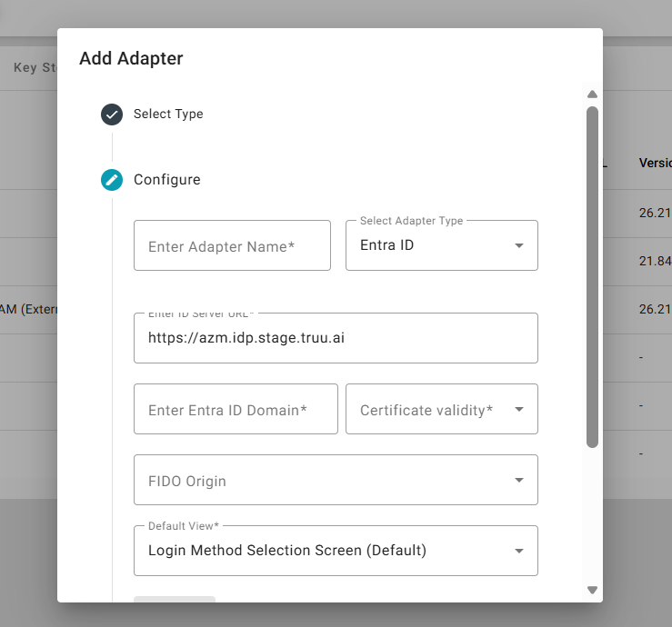Click the Configure step label
Screen dimensions: 672x627
coord(167,179)
